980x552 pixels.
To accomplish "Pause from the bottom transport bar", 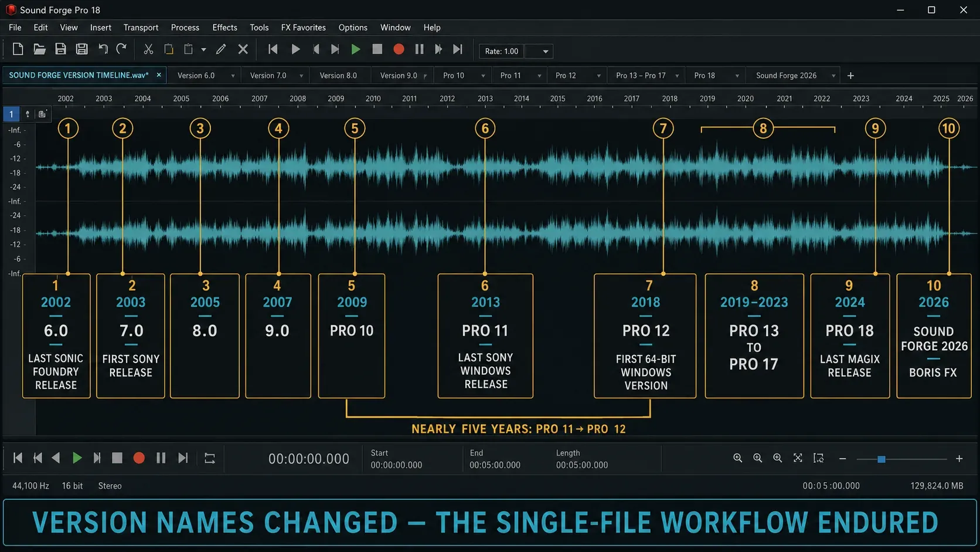I will [x=161, y=458].
